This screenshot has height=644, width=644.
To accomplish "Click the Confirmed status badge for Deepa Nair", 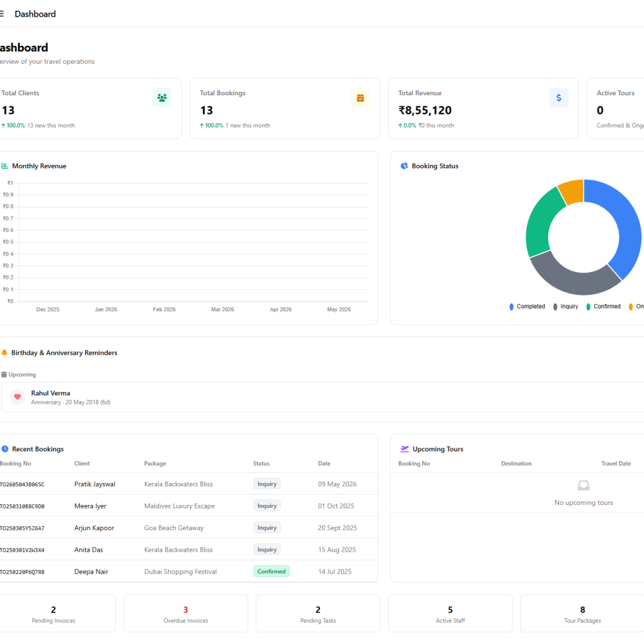I will (272, 571).
